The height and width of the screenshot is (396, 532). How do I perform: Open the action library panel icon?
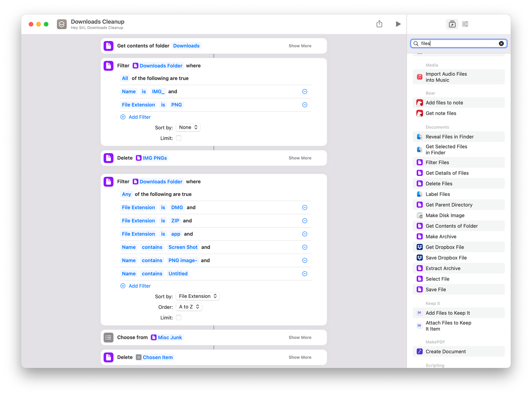[x=452, y=24]
